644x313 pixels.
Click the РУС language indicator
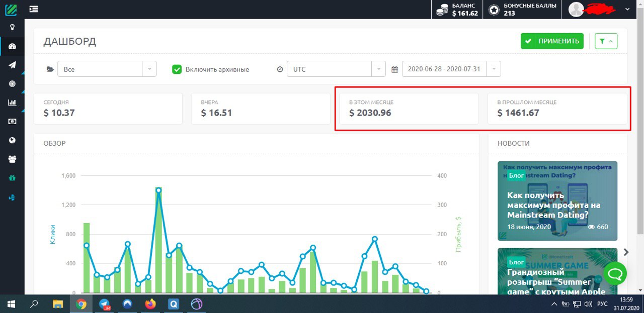coord(602,304)
